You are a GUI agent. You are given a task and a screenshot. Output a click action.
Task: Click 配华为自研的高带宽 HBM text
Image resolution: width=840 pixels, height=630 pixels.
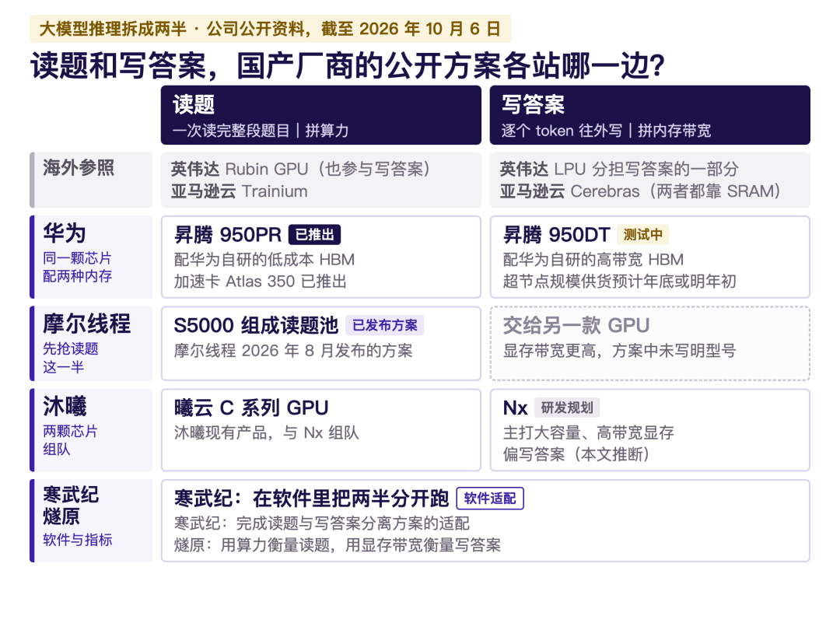pyautogui.click(x=593, y=260)
